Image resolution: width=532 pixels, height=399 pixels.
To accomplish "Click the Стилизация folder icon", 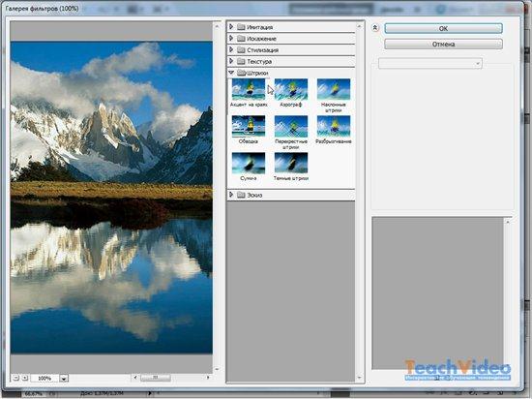I will [241, 50].
